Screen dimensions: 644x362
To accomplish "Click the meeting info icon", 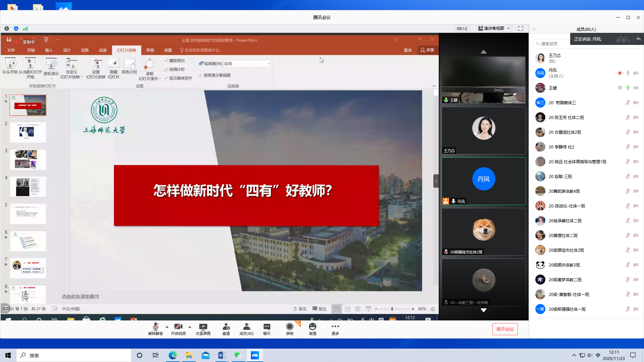I will tap(7, 28).
